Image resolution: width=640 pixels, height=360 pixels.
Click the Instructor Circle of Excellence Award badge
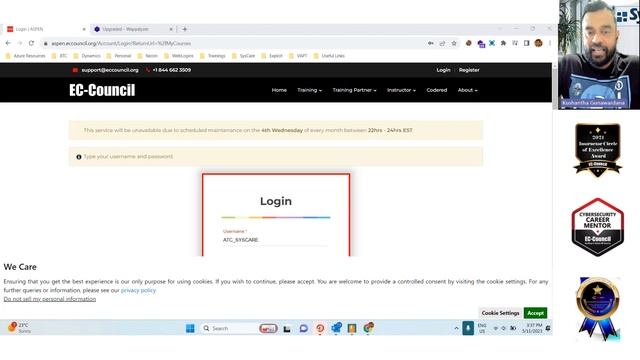point(598,150)
